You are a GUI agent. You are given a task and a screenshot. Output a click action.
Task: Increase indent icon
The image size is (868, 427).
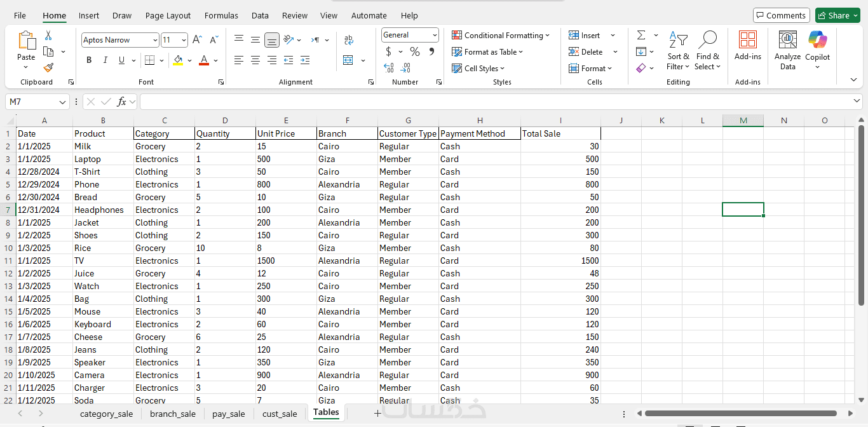[x=305, y=60]
